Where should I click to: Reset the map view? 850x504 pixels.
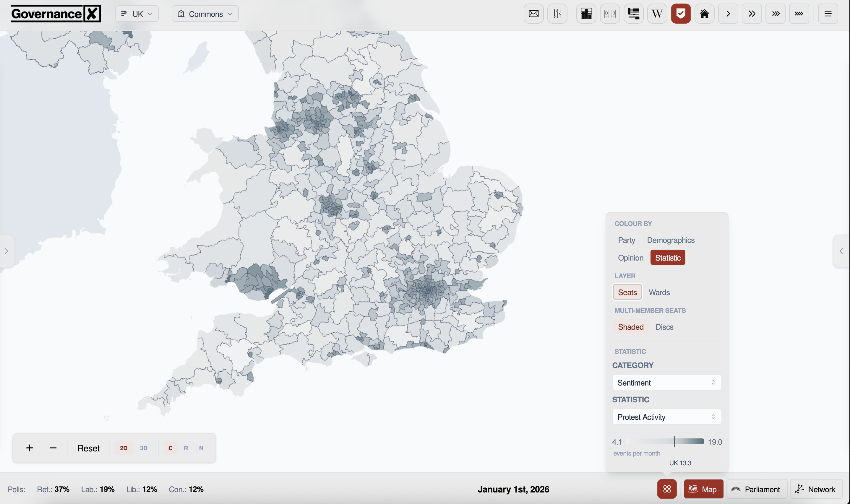88,448
